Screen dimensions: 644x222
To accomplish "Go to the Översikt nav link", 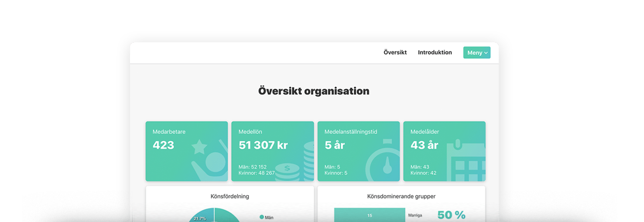I will 395,52.
